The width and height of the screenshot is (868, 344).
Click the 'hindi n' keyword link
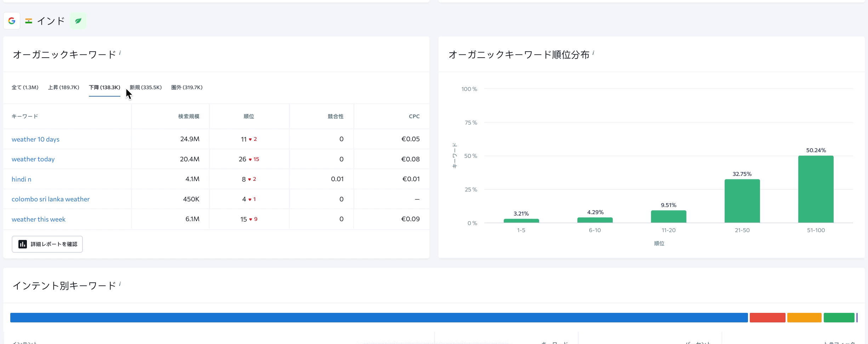(21, 179)
